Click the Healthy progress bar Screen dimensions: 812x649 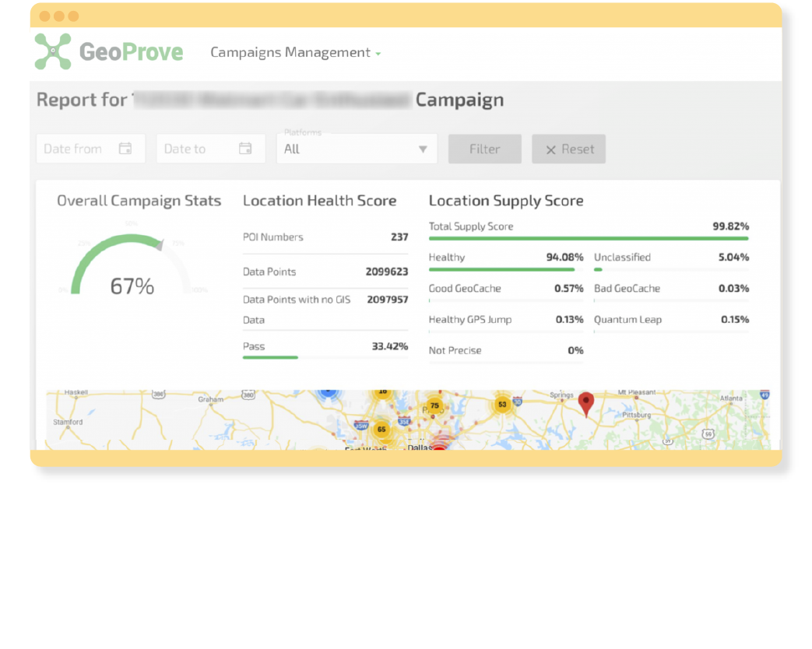click(506, 270)
